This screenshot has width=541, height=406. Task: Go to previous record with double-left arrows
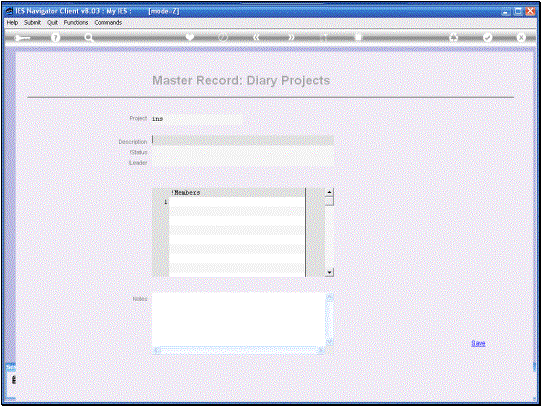tap(256, 37)
